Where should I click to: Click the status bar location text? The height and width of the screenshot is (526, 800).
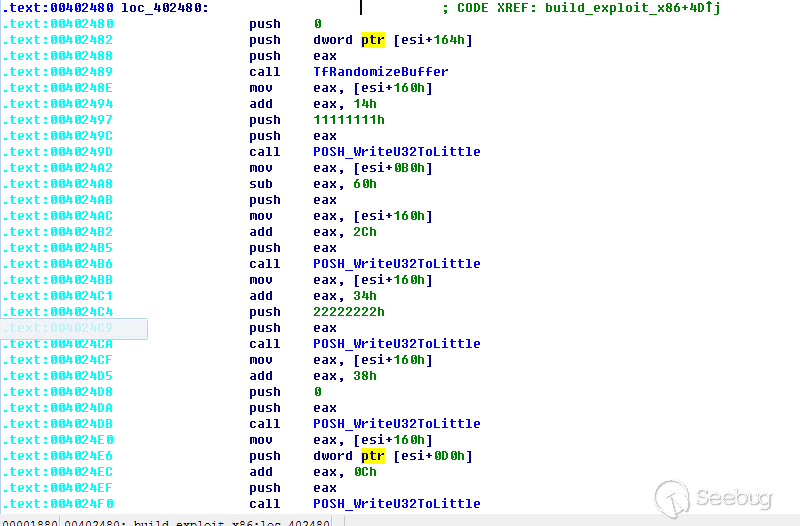point(200,521)
